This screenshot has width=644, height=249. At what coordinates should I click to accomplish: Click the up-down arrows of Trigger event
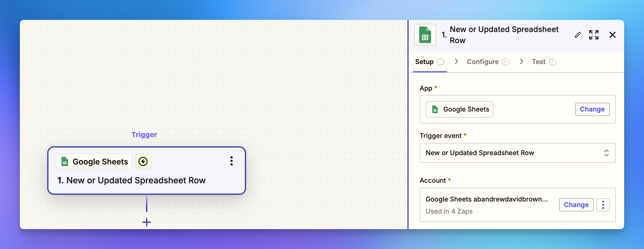tap(607, 153)
